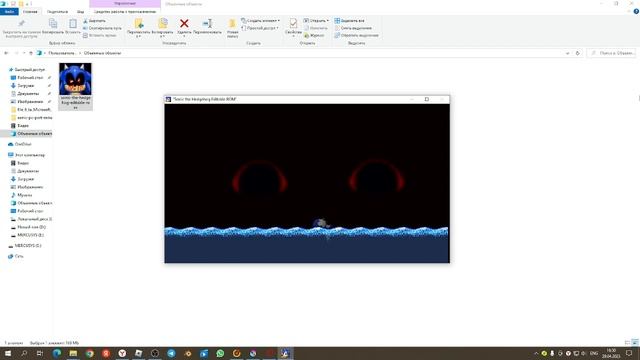640x360 pixels.
Task: Open the New item dropdown
Action: (260, 20)
